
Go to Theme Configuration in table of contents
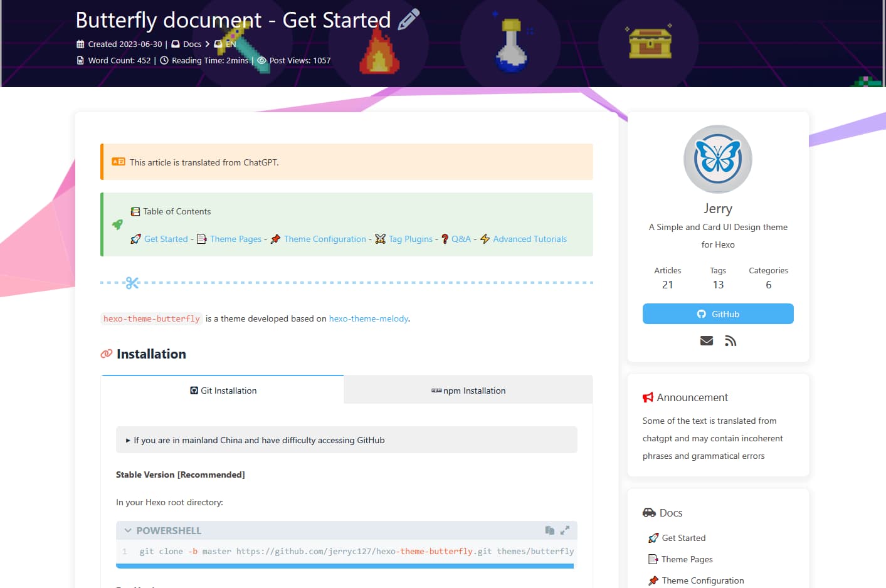tap(324, 239)
